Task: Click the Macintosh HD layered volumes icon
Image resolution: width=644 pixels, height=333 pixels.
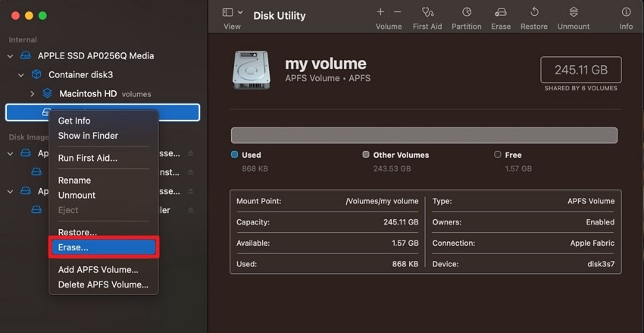Action: (47, 93)
